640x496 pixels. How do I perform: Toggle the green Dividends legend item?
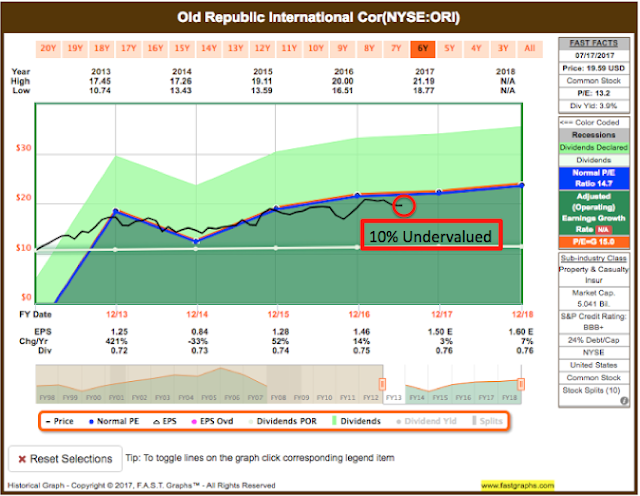coord(356,421)
